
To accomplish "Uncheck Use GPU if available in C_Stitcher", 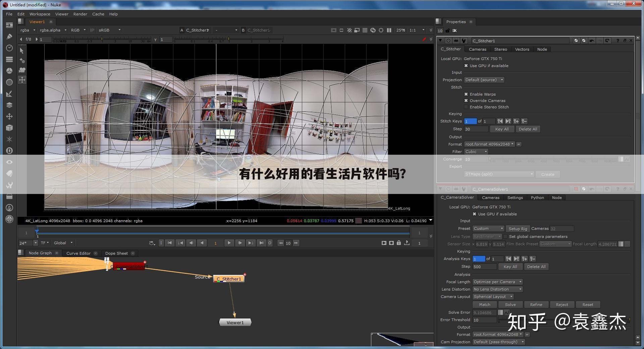I will click(466, 66).
